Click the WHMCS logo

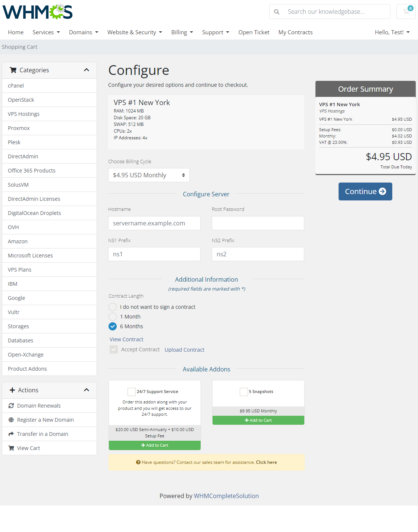pyautogui.click(x=37, y=12)
